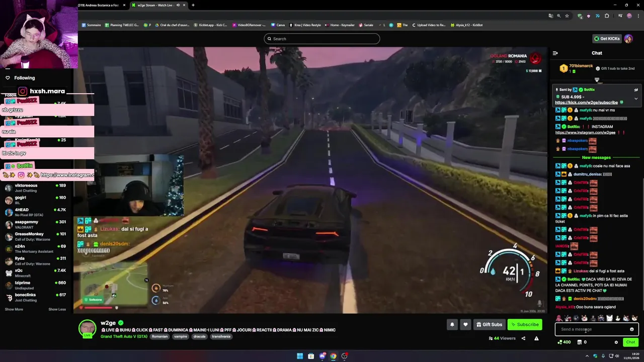The height and width of the screenshot is (362, 644).
Task: Collapse list with Show Less
Action: click(x=57, y=309)
